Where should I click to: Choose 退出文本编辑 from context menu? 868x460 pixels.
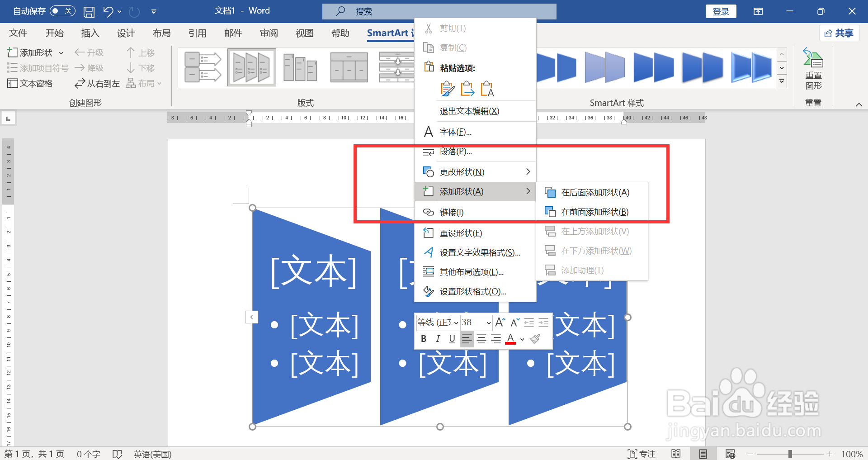coord(475,111)
